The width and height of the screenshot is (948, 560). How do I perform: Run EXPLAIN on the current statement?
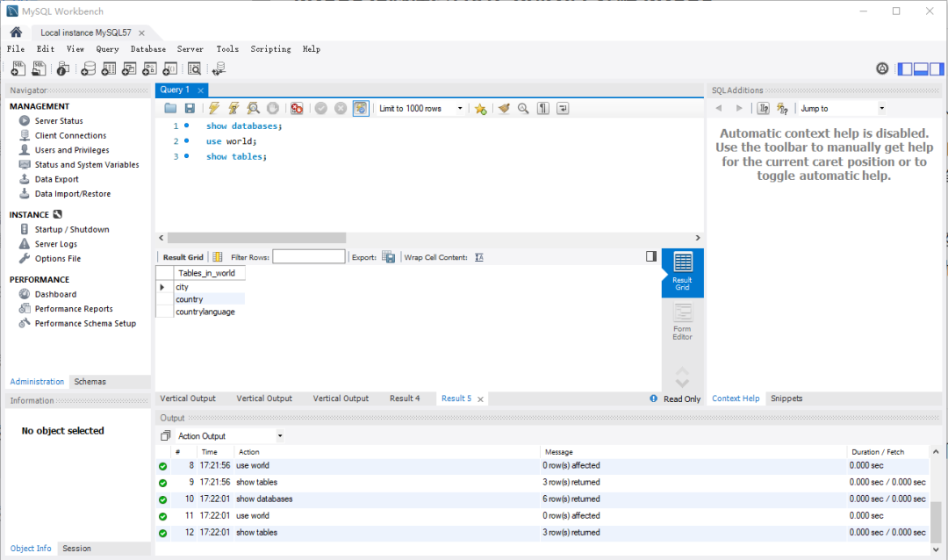coord(254,108)
